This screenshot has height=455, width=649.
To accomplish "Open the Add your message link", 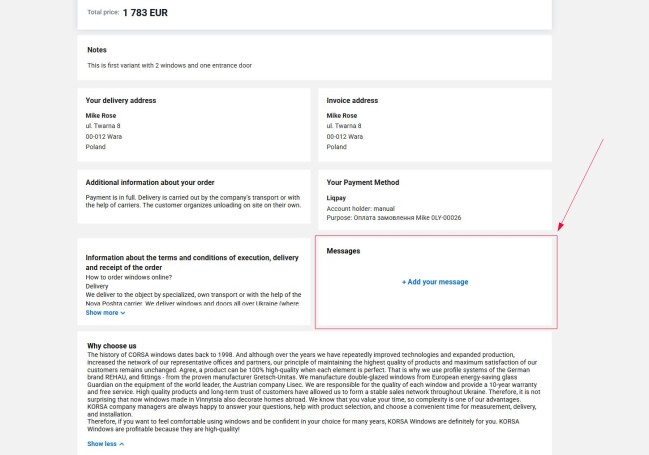I will 437,282.
